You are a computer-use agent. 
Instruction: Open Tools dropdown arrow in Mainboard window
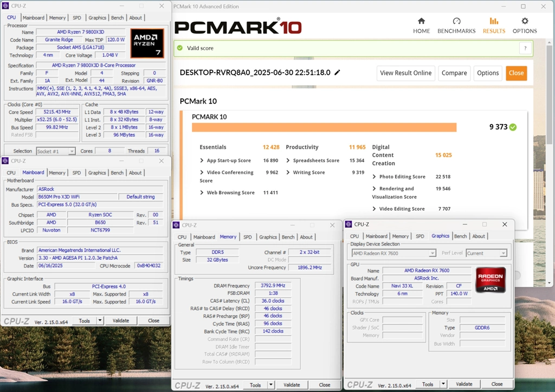click(x=100, y=320)
